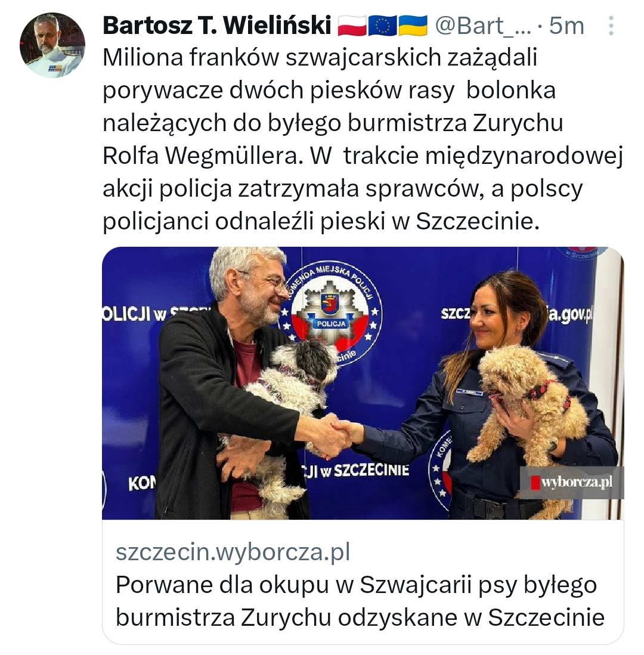Open the tweet's three-dot more options menu
The image size is (644, 655).
[611, 26]
